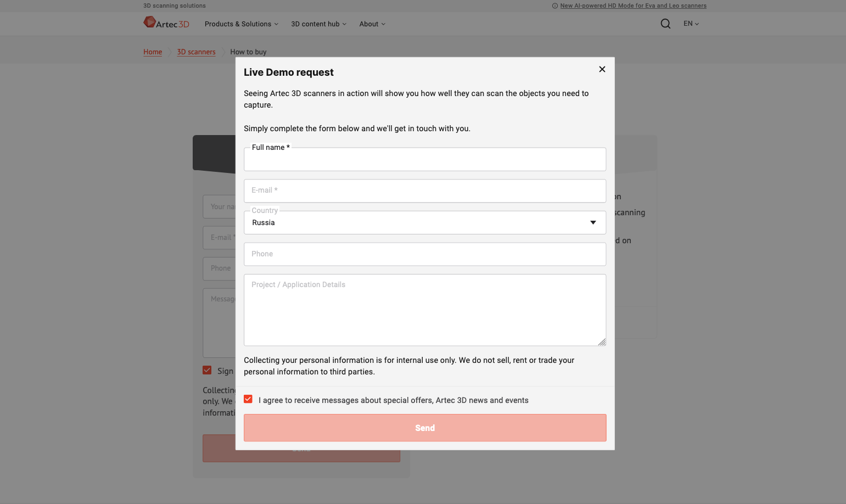Expand the Products & Solutions menu
The height and width of the screenshot is (504, 846).
pyautogui.click(x=241, y=24)
